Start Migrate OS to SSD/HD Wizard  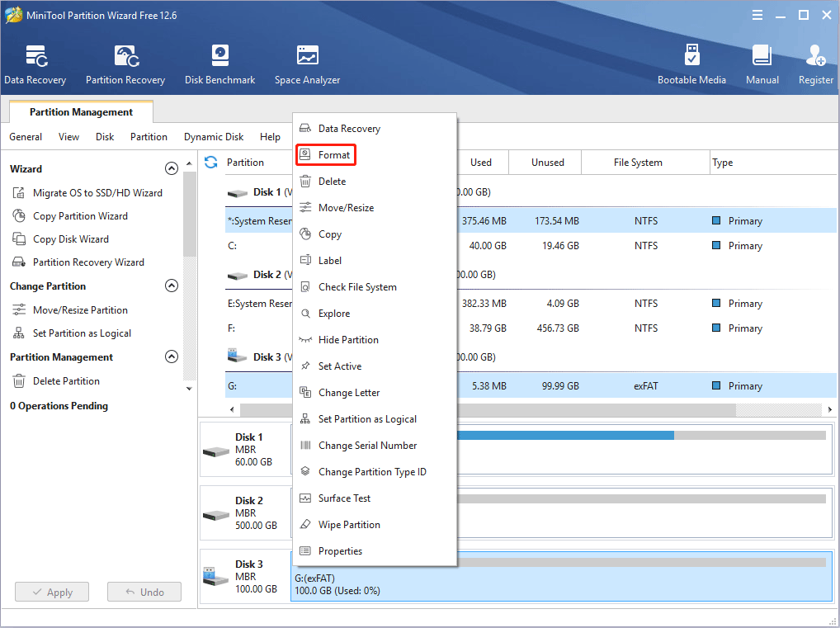(87, 193)
